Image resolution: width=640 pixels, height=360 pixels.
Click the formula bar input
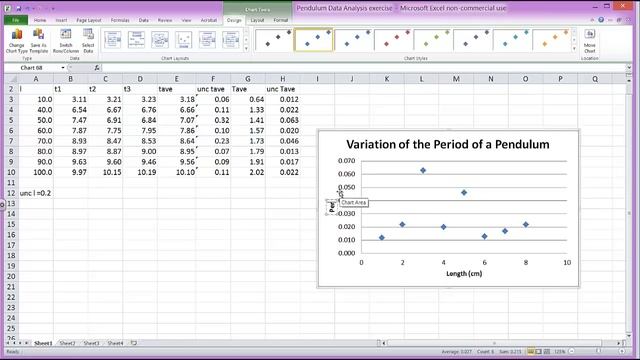pos(363,68)
